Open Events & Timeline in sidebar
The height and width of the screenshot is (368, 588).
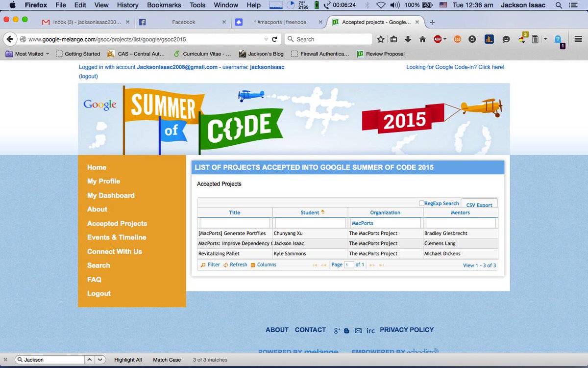(x=117, y=237)
